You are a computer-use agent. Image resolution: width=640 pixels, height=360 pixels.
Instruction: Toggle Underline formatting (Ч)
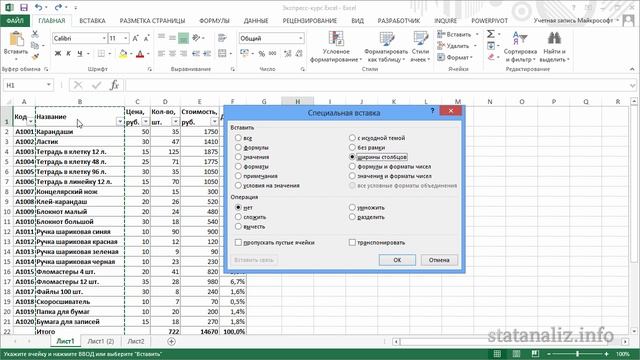click(x=80, y=53)
